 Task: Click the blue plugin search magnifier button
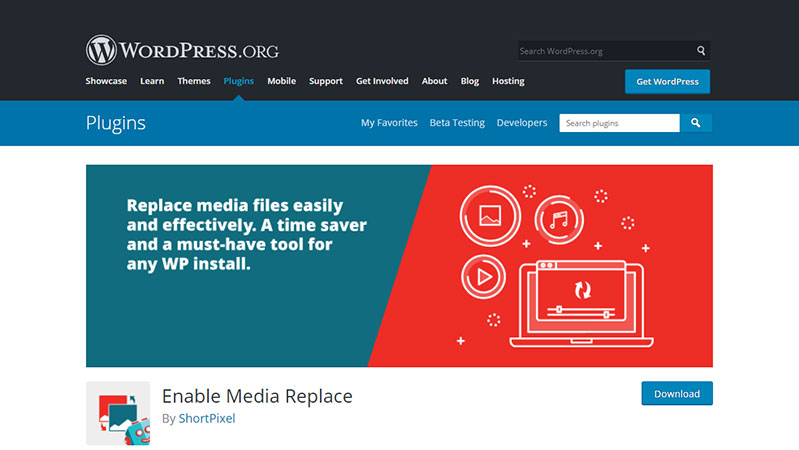(x=696, y=123)
